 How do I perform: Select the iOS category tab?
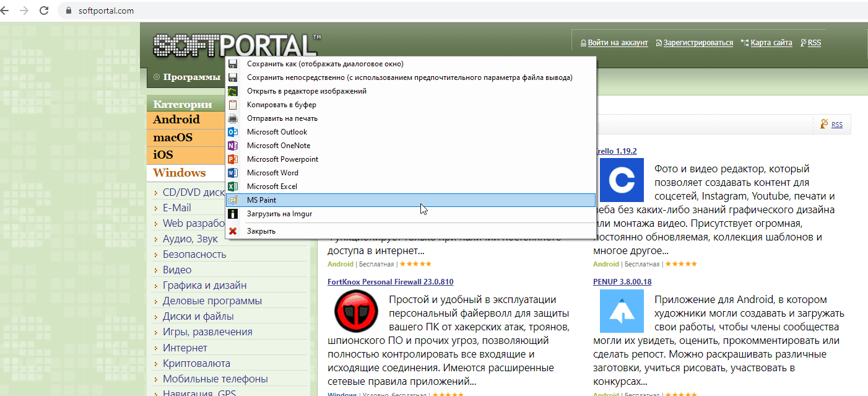[x=186, y=155]
